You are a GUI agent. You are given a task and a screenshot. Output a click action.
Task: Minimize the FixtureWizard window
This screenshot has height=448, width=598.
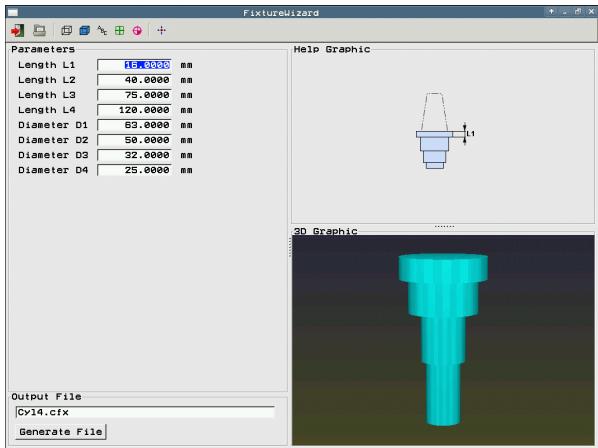coord(564,12)
